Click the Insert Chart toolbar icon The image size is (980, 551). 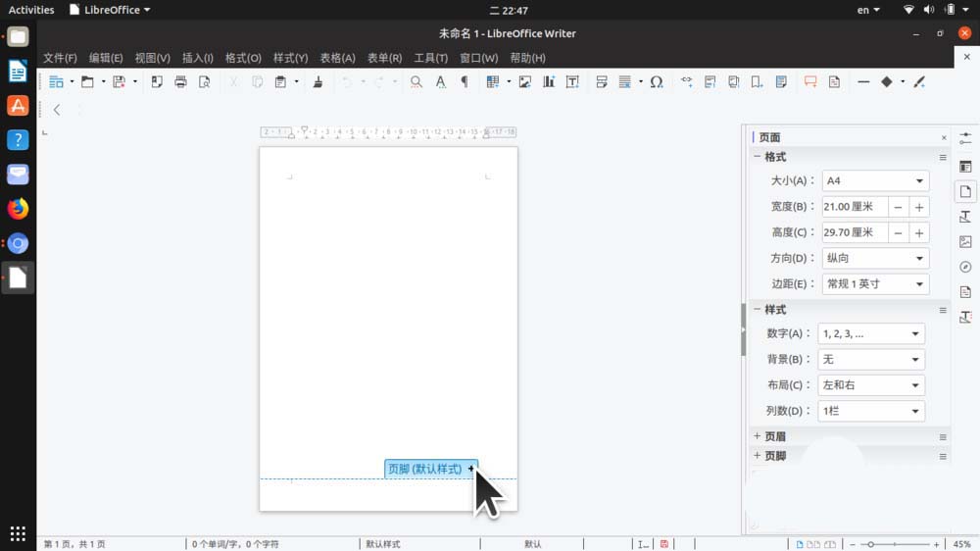(549, 82)
